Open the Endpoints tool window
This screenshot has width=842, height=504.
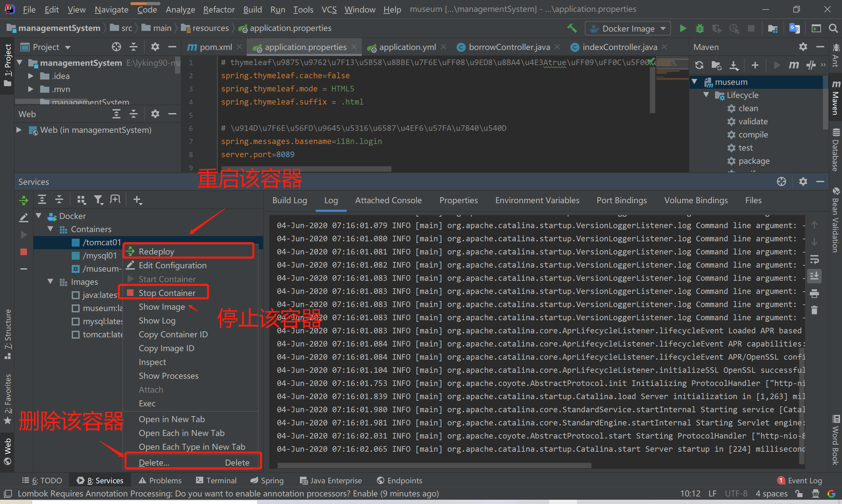(x=399, y=480)
